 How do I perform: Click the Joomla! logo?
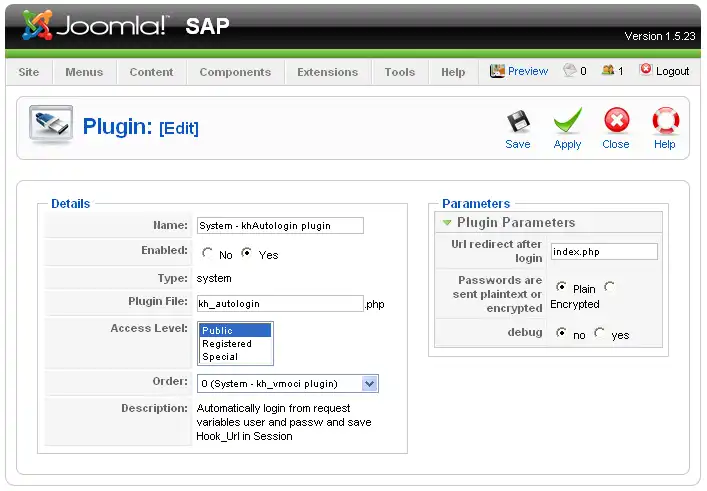(97, 25)
